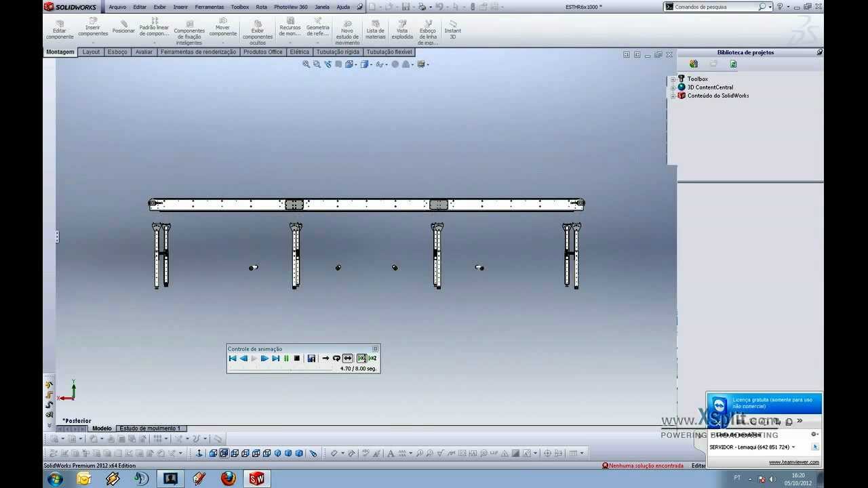This screenshot has width=868, height=488.
Task: Jump animation to end
Action: (275, 359)
